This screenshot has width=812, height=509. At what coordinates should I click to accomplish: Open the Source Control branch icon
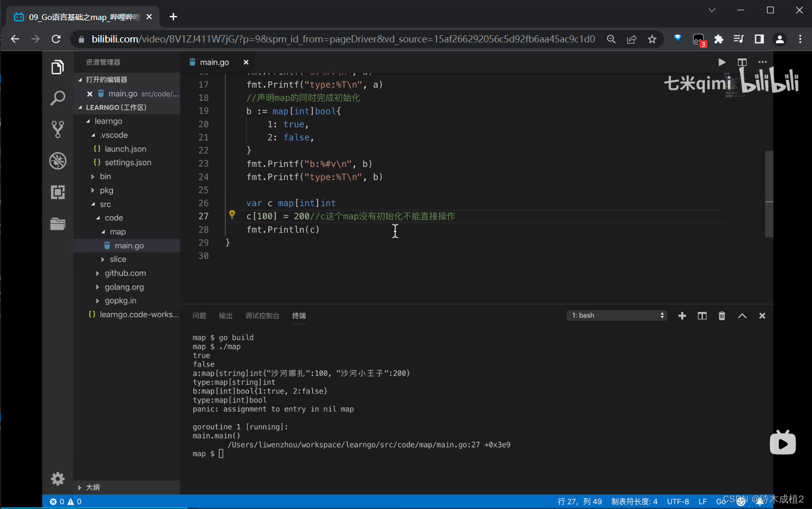pyautogui.click(x=58, y=129)
